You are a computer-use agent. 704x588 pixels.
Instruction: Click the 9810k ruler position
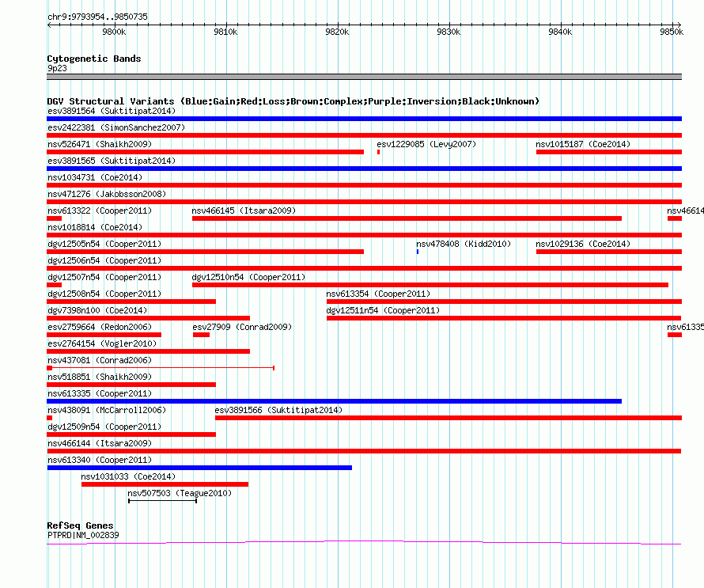pyautogui.click(x=226, y=32)
